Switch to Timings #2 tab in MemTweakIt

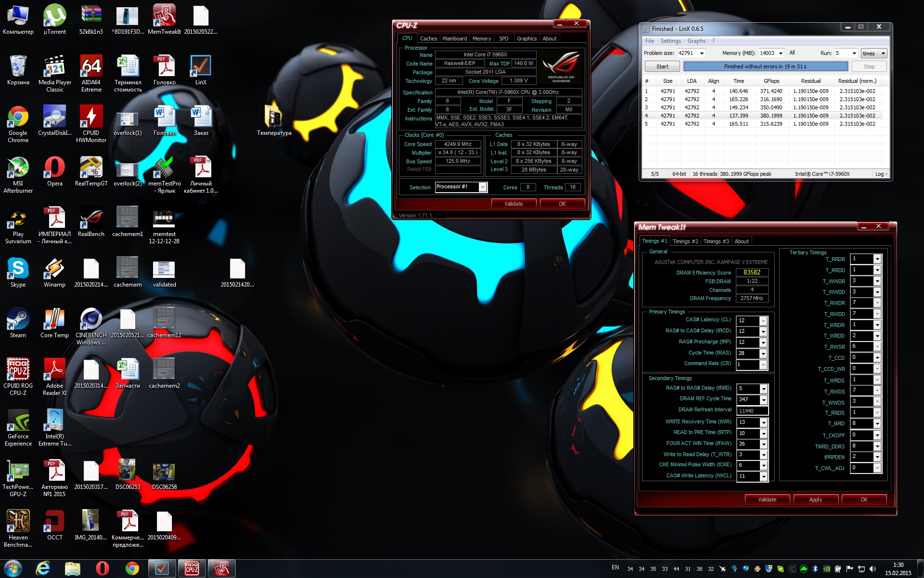tap(685, 241)
